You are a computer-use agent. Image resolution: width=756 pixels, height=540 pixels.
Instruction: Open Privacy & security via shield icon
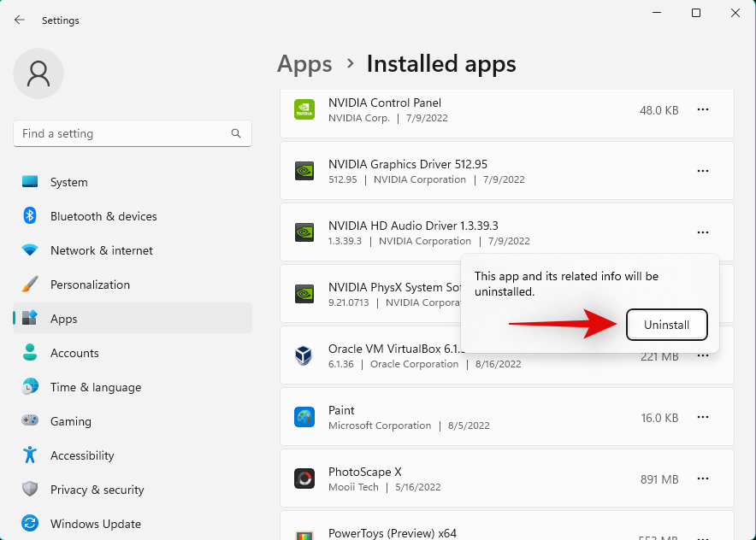(30, 490)
